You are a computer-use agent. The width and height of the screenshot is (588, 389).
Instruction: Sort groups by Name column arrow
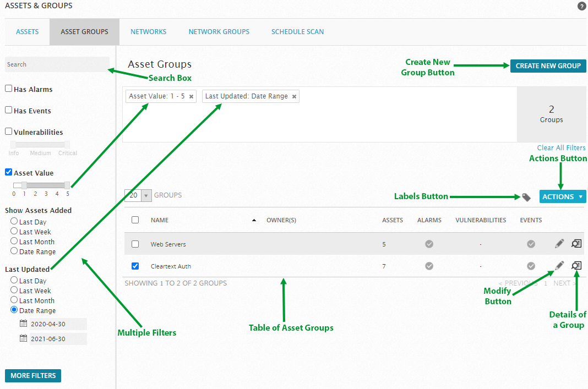(x=254, y=220)
